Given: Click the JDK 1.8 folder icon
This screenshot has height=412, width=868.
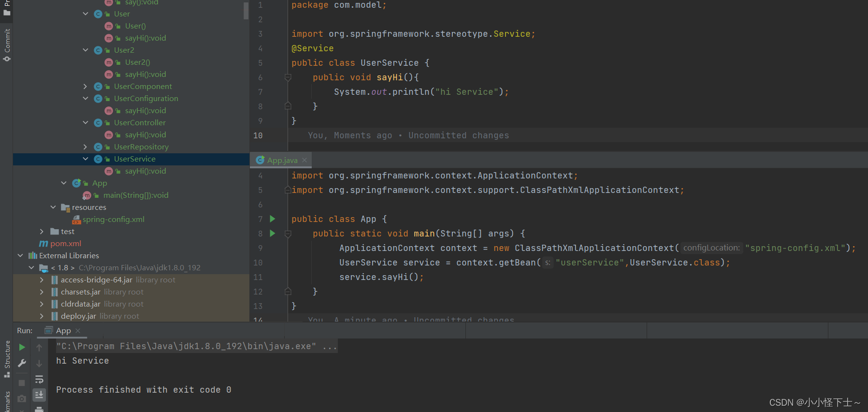Looking at the screenshot, I should click(x=43, y=268).
